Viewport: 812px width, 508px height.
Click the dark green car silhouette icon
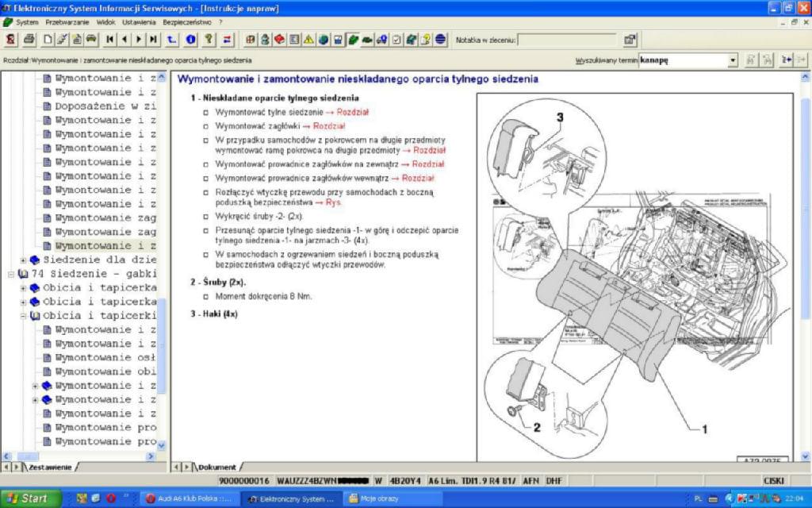pos(367,40)
